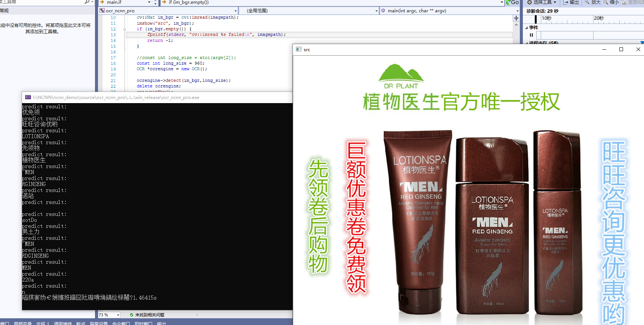The image size is (644, 325).
Task: Click the console output line LOTIONSPA
Action: tap(36, 136)
